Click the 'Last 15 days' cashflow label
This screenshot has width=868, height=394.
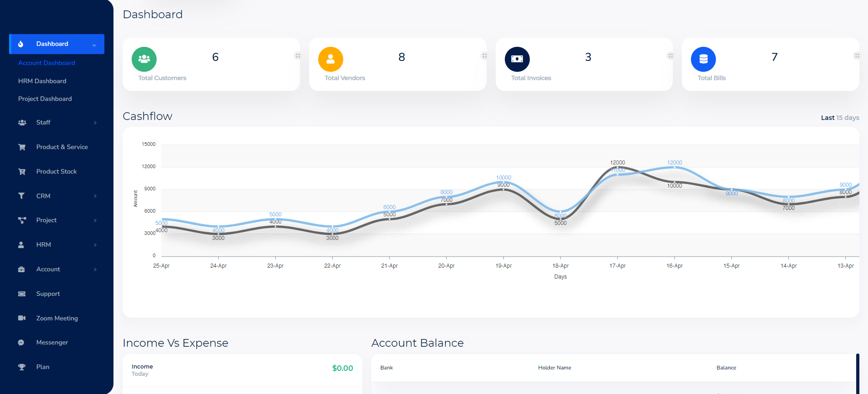[840, 118]
